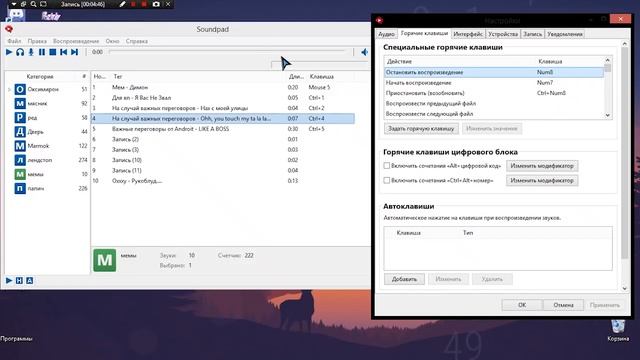The height and width of the screenshot is (360, 640).
Task: Click the Добавить button under Автоклавиши
Action: pyautogui.click(x=404, y=279)
